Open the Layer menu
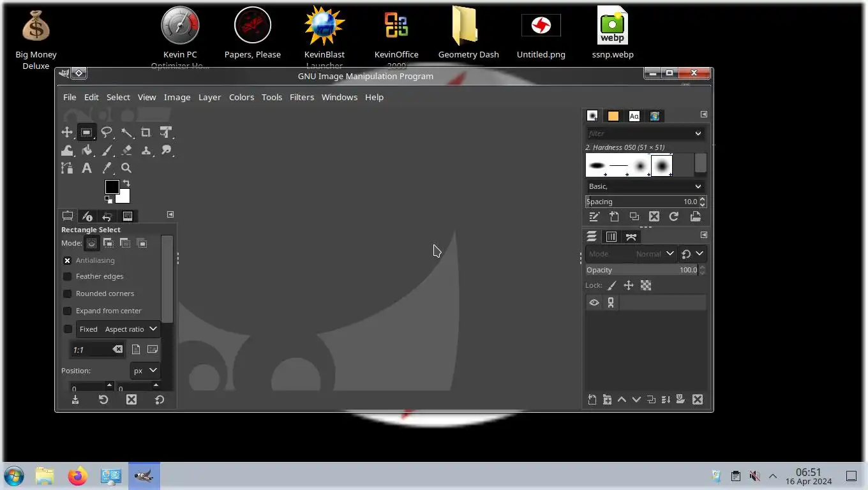868x490 pixels. tap(209, 97)
